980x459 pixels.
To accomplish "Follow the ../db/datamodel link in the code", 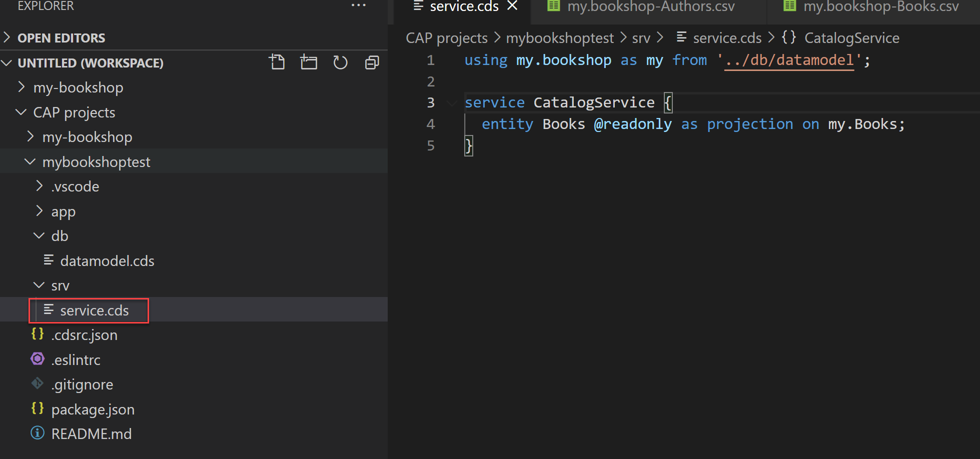I will point(789,59).
